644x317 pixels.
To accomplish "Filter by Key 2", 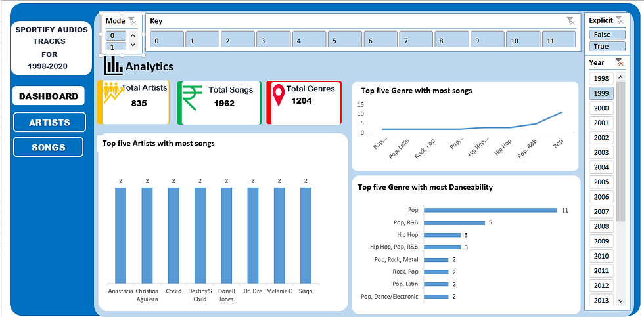I will 237,40.
